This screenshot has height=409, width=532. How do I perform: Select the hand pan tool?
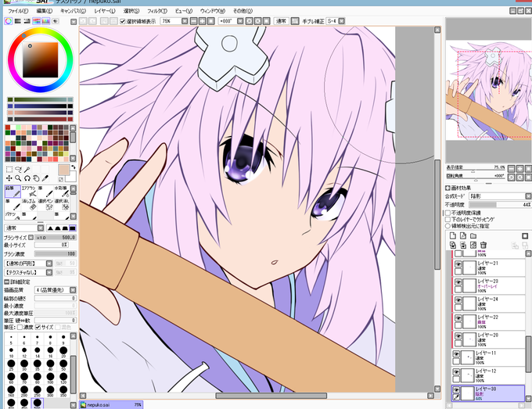click(36, 178)
